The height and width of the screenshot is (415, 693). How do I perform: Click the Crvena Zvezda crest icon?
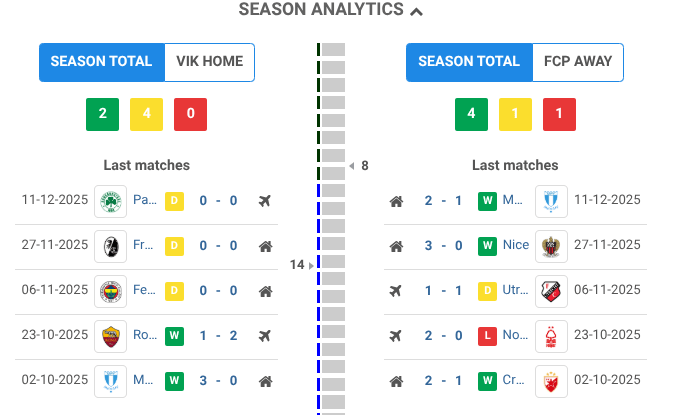click(x=551, y=381)
